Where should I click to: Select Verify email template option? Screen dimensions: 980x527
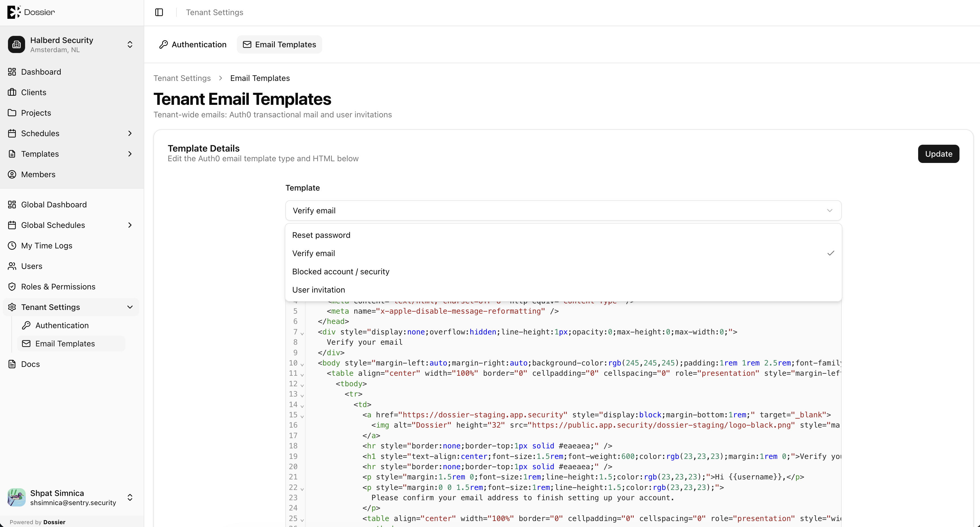pos(563,253)
